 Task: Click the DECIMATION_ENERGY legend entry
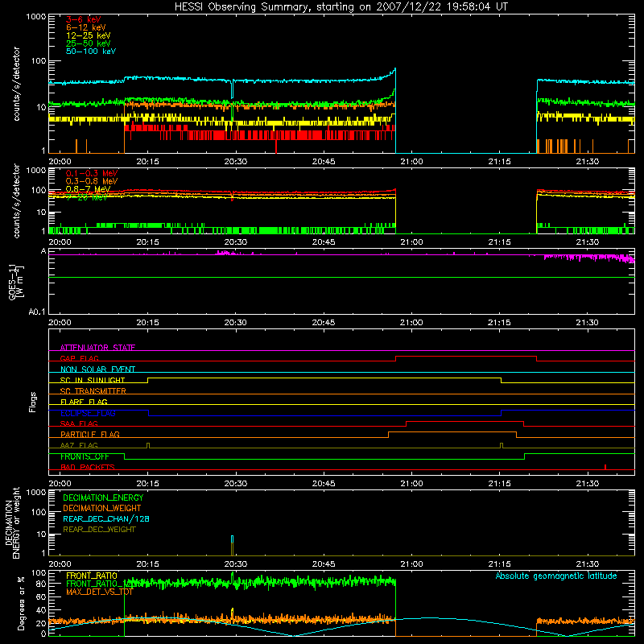103,497
